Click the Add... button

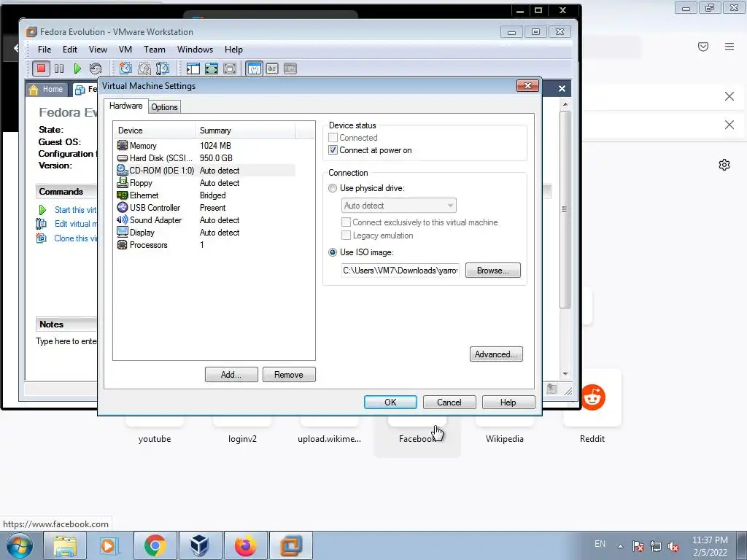coord(231,375)
